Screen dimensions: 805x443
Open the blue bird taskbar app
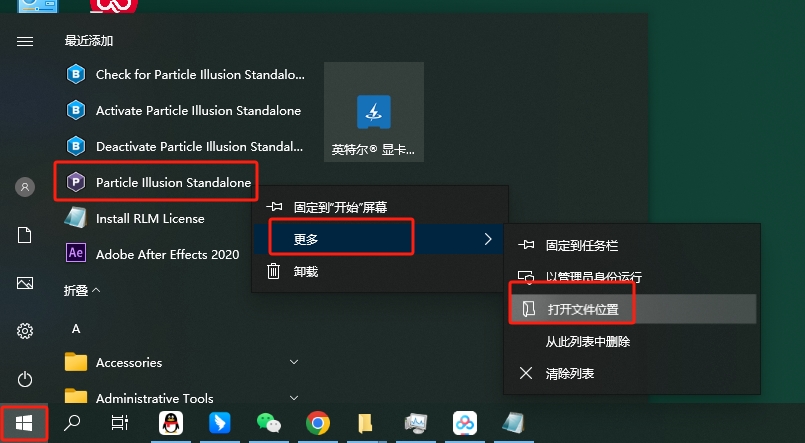220,423
